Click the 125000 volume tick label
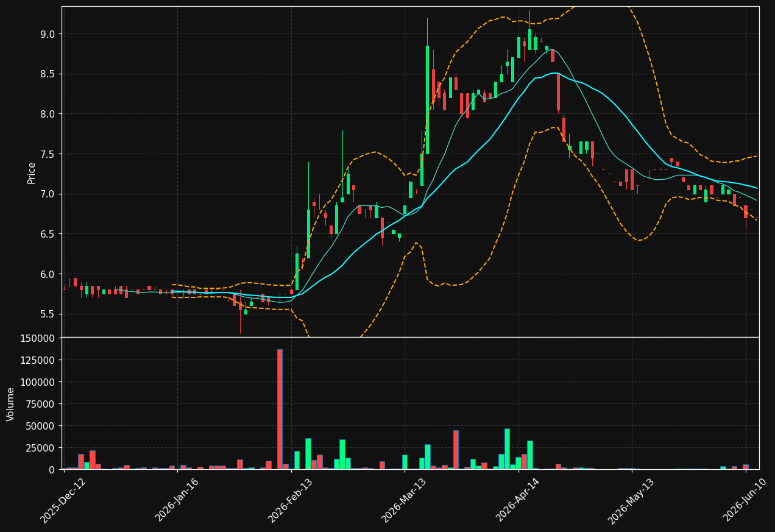Image resolution: width=775 pixels, height=532 pixels. 38,360
